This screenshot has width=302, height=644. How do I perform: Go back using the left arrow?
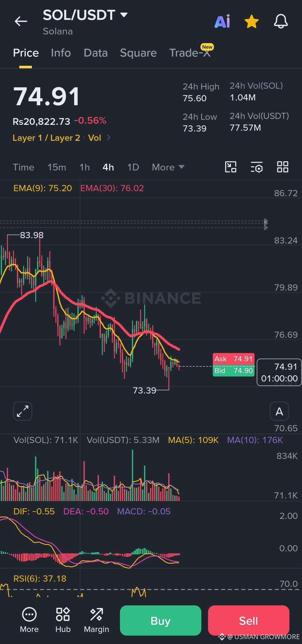pos(21,21)
